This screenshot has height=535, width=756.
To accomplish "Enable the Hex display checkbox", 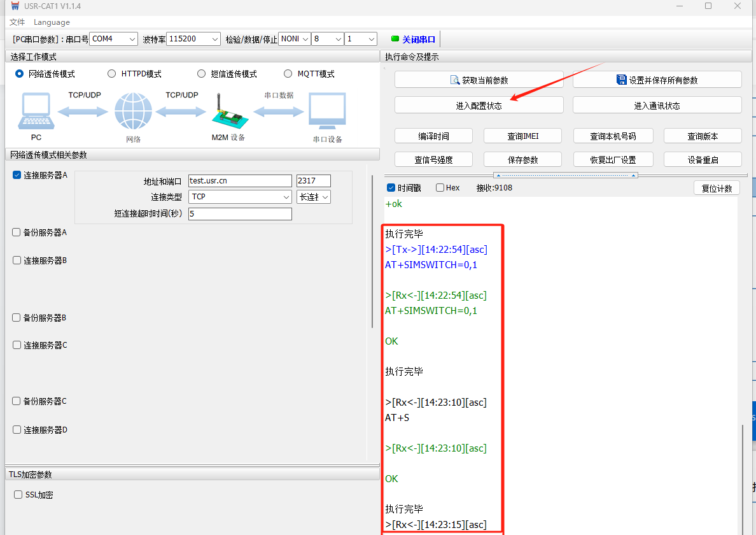I will [x=440, y=188].
